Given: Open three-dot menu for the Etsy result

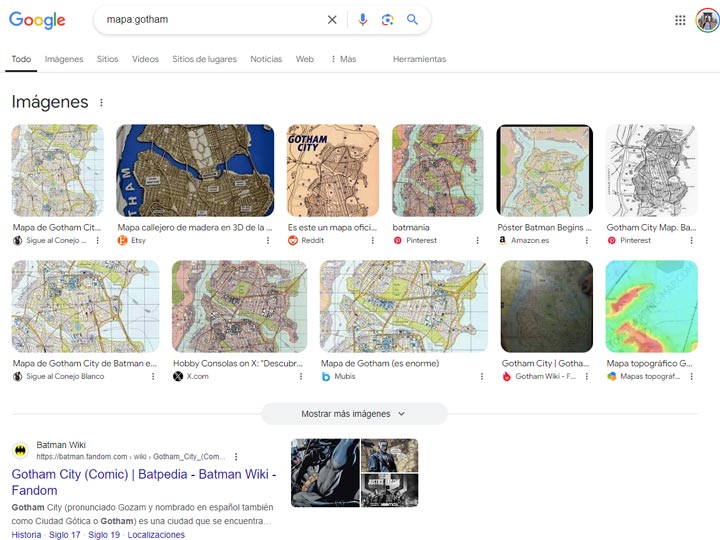Looking at the screenshot, I should click(x=268, y=240).
